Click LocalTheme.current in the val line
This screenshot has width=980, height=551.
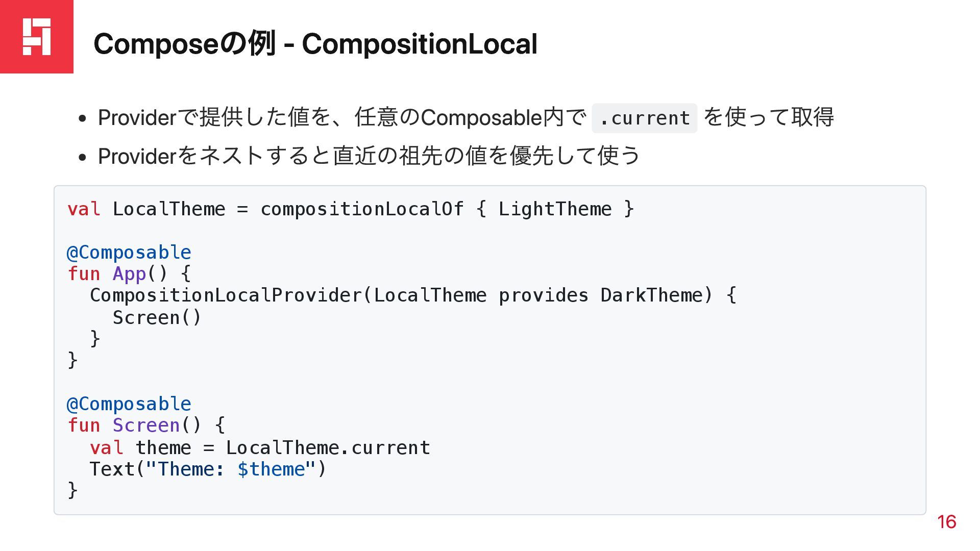tap(328, 448)
